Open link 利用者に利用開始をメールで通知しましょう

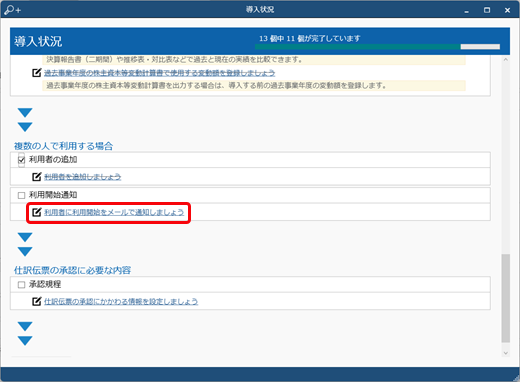coord(114,212)
